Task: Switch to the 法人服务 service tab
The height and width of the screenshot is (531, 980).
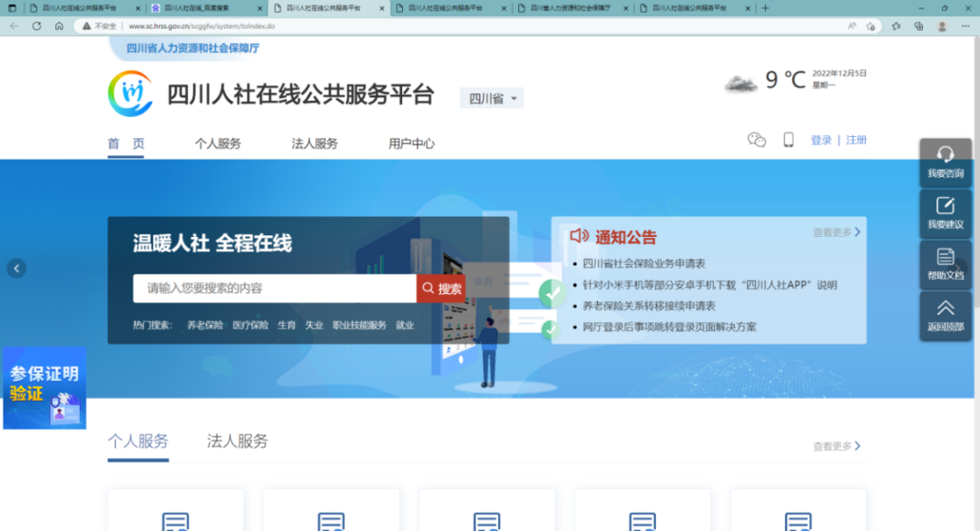Action: 315,143
